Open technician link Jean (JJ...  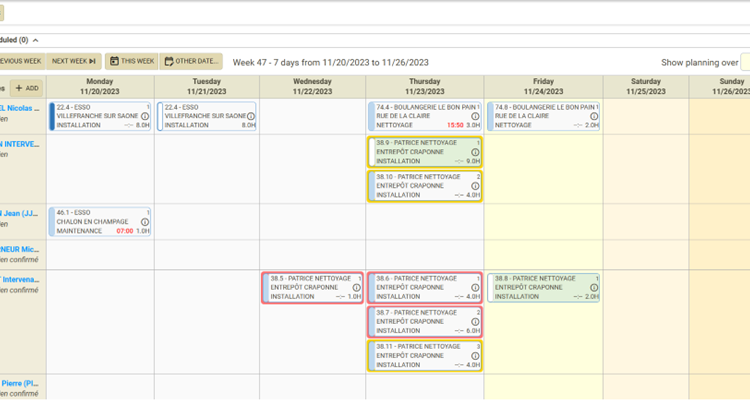tap(20, 213)
